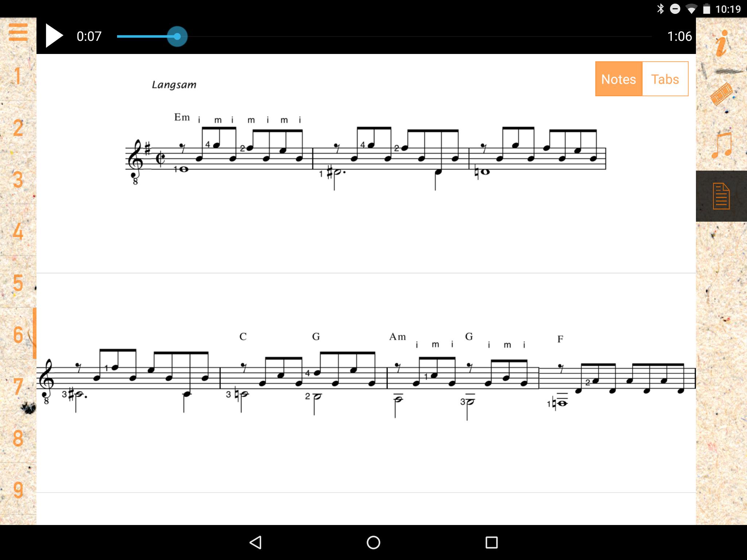The height and width of the screenshot is (560, 747).
Task: Jump to lesson number 1
Action: coord(18,76)
